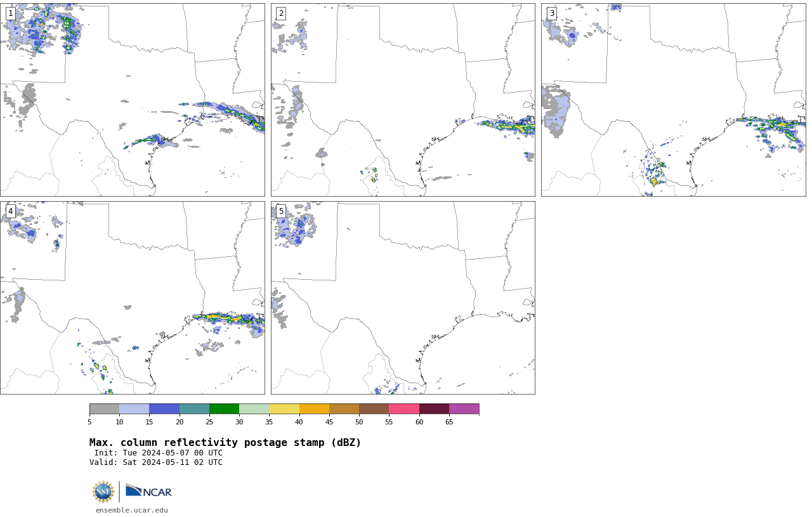The height and width of the screenshot is (517, 812).
Task: Click the teal 20-25 dBZ swatch
Action: [194, 409]
